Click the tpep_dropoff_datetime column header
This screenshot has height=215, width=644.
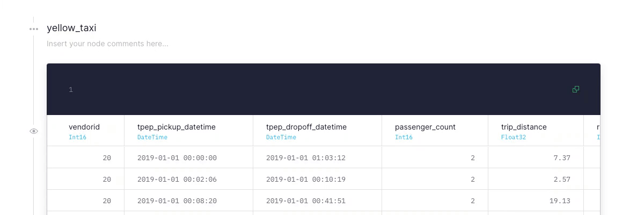click(306, 127)
